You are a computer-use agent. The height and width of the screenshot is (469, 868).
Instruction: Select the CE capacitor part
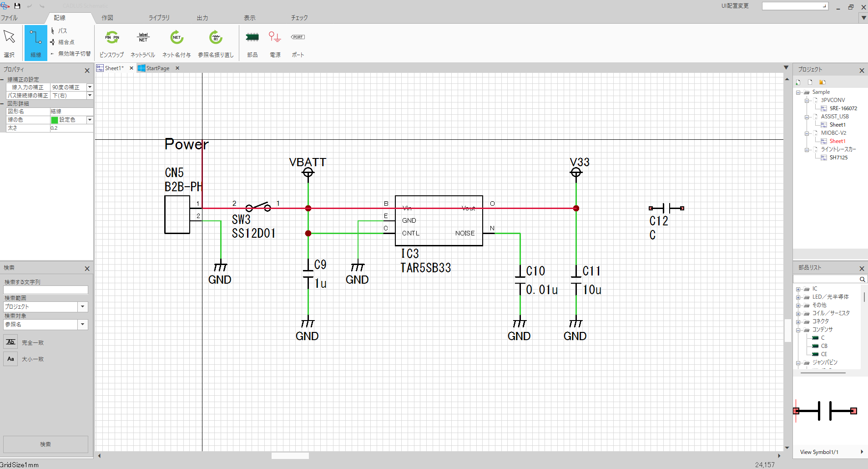pos(824,354)
